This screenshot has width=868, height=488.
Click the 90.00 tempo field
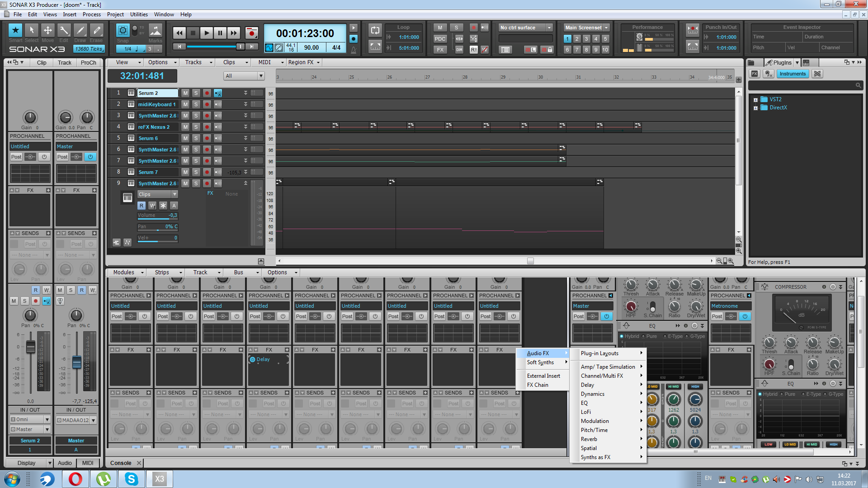311,47
